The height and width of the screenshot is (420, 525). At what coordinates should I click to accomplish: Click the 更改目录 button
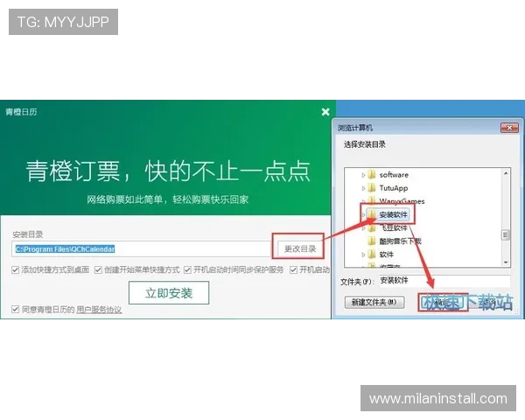(x=300, y=248)
